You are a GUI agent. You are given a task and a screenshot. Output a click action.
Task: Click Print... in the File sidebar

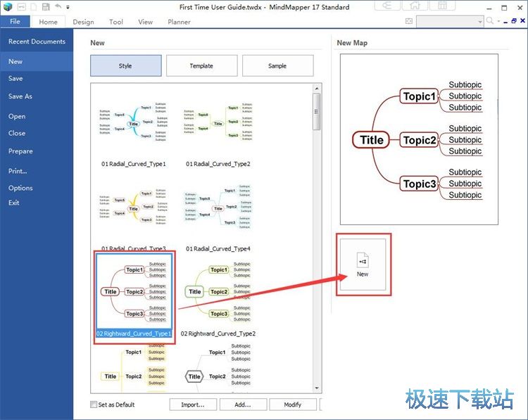pyautogui.click(x=37, y=171)
